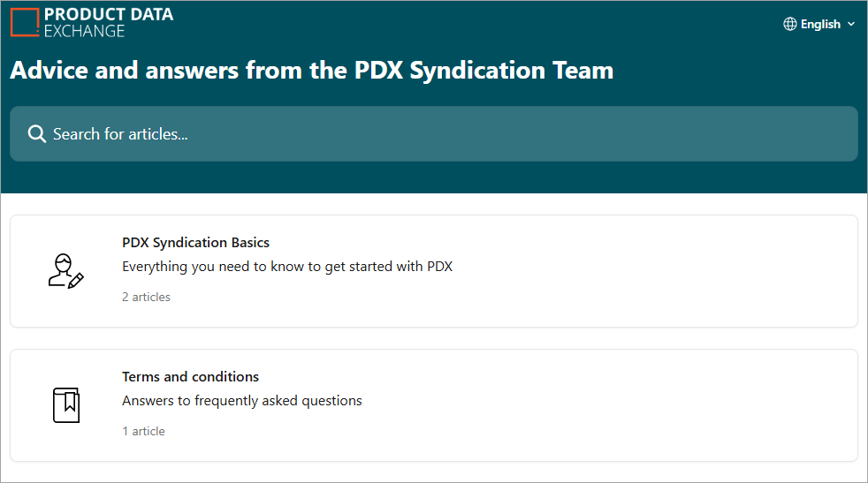Click the word PDX in the Basics description

pyautogui.click(x=439, y=266)
